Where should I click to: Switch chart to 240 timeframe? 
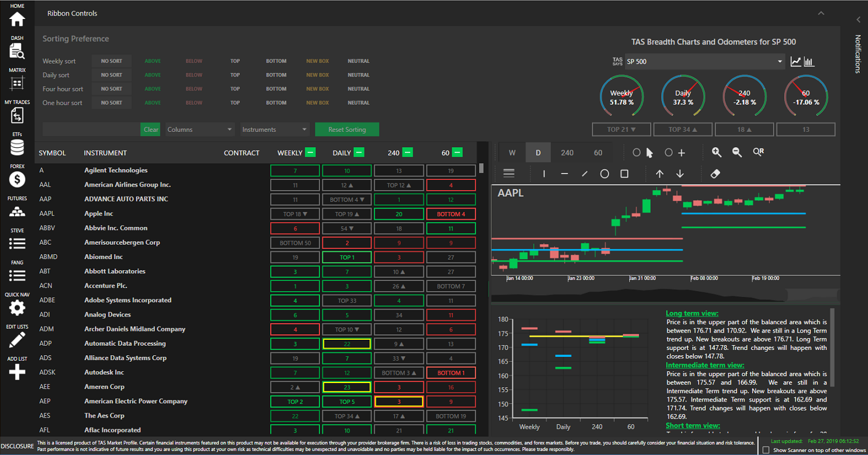567,153
